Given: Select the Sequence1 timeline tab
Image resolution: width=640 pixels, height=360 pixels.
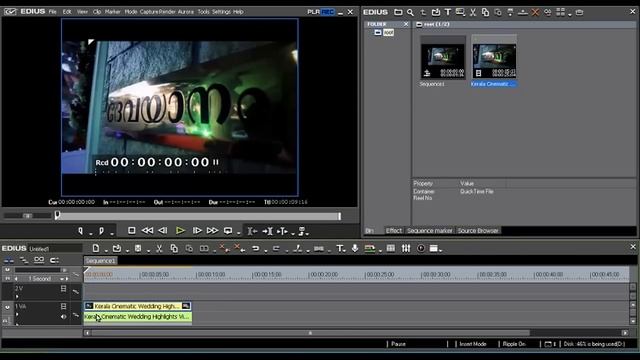Looking at the screenshot, I should (x=101, y=260).
